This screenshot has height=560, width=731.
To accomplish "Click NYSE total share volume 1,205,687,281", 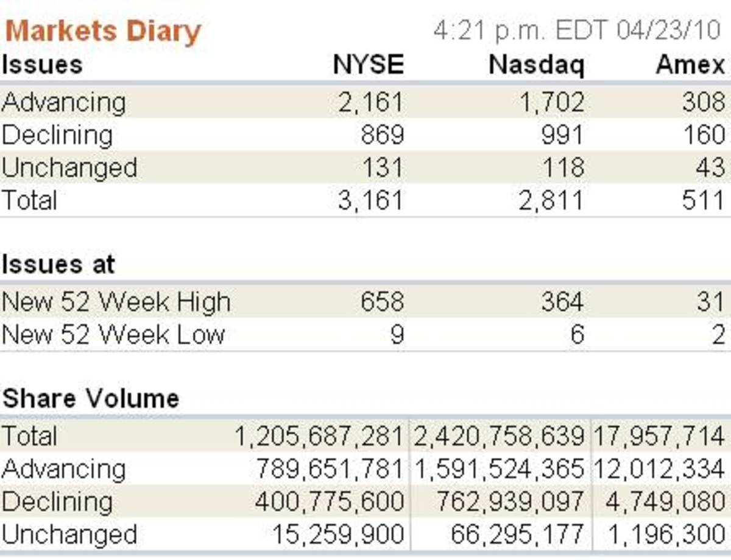I will 319,436.
